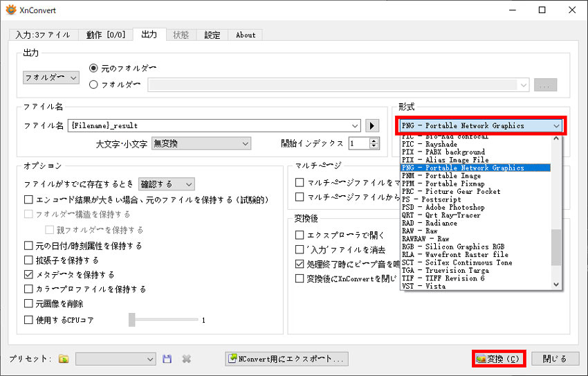Select PSD - Adobe Photoshop format
This screenshot has width=588, height=376.
(475, 207)
